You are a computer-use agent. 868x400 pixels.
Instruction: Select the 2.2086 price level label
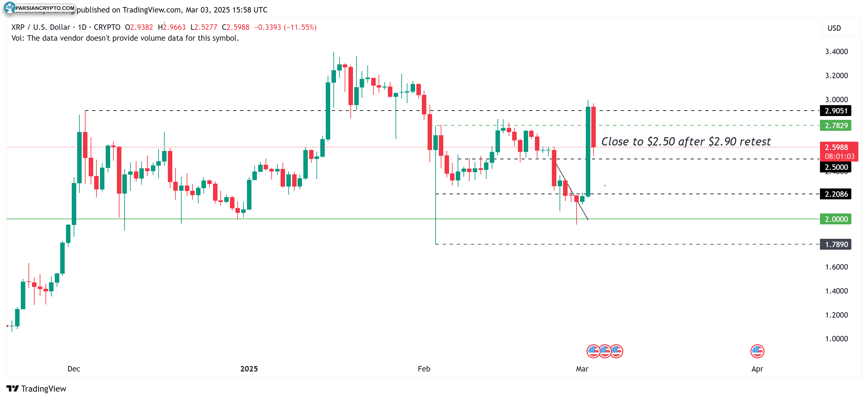(x=836, y=194)
